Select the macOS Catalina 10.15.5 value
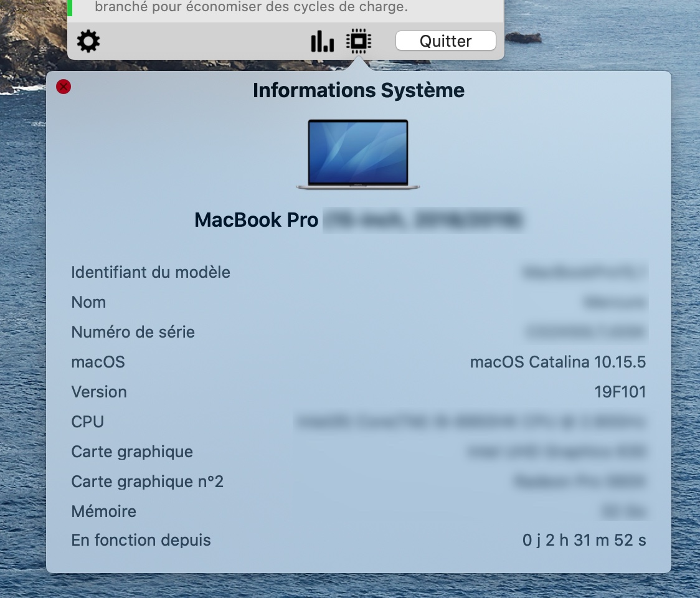 tap(557, 362)
